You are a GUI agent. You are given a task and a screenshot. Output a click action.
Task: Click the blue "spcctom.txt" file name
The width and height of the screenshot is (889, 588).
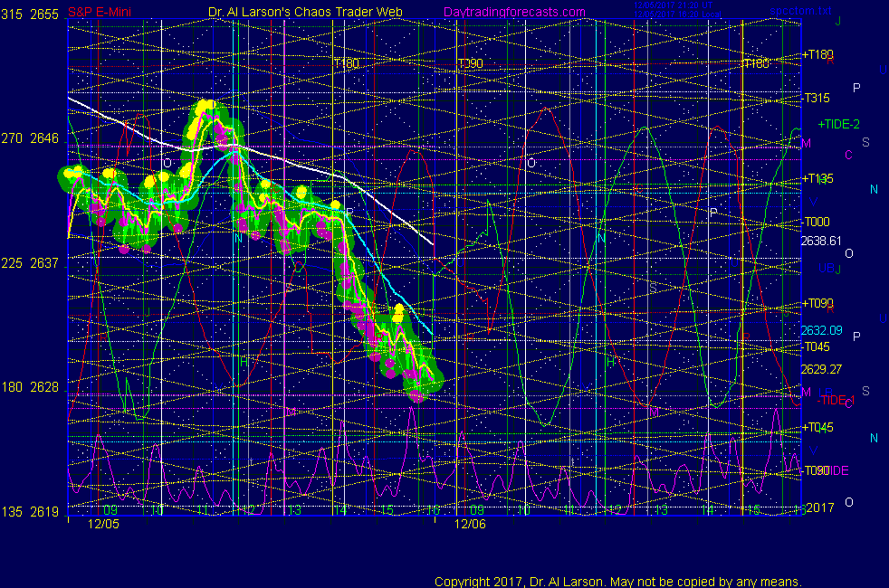800,11
